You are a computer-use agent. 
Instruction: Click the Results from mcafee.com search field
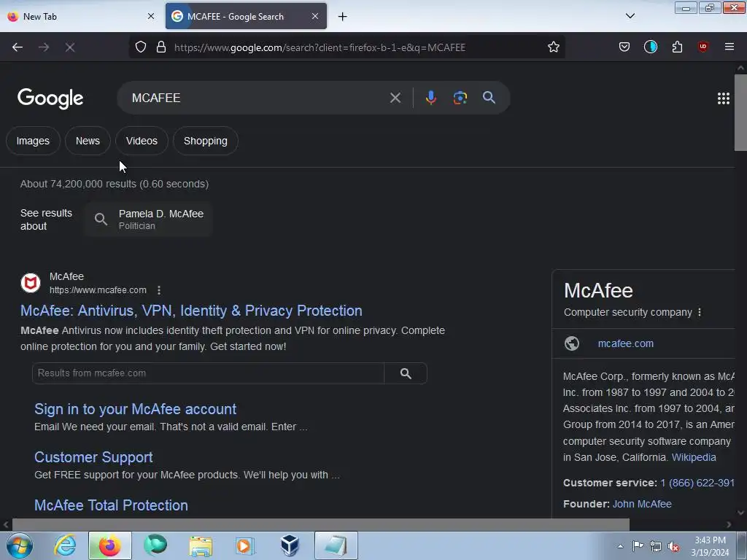coord(208,373)
